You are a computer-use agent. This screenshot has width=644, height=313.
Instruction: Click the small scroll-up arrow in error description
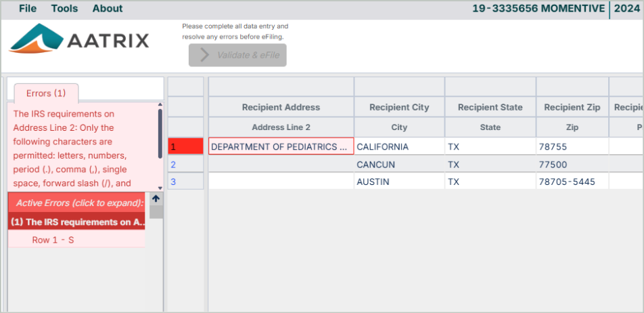coord(160,105)
